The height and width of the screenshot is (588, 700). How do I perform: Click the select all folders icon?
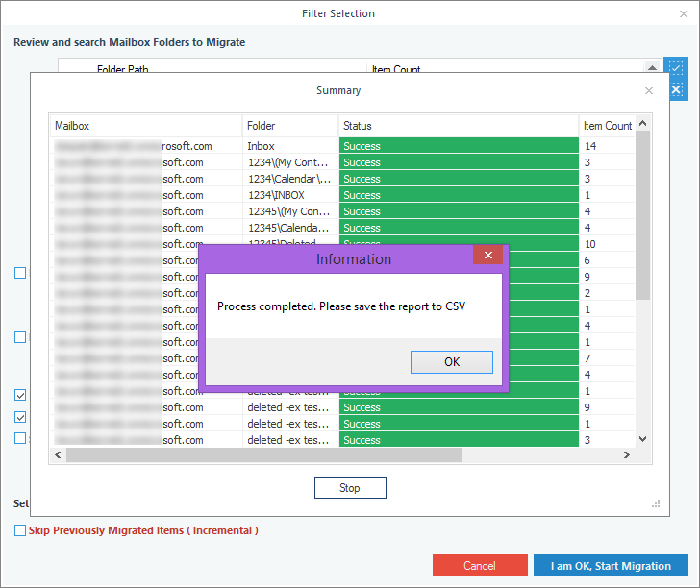pyautogui.click(x=676, y=68)
